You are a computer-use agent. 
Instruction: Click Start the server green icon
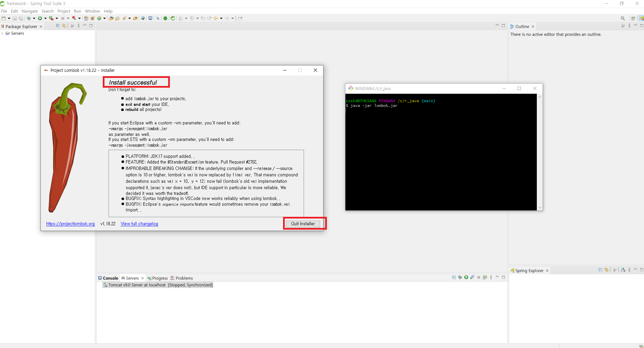tap(466, 277)
